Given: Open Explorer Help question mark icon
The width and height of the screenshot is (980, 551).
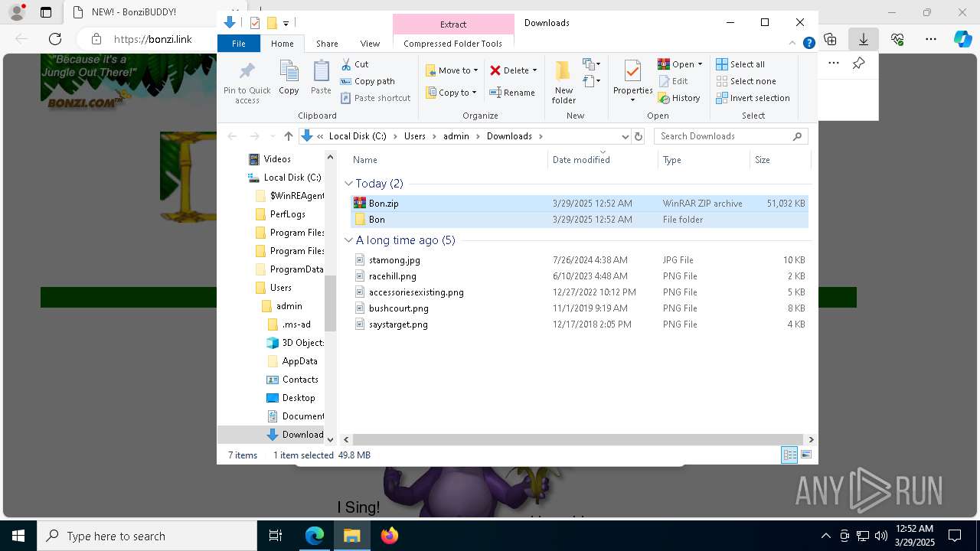Looking at the screenshot, I should pyautogui.click(x=808, y=44).
